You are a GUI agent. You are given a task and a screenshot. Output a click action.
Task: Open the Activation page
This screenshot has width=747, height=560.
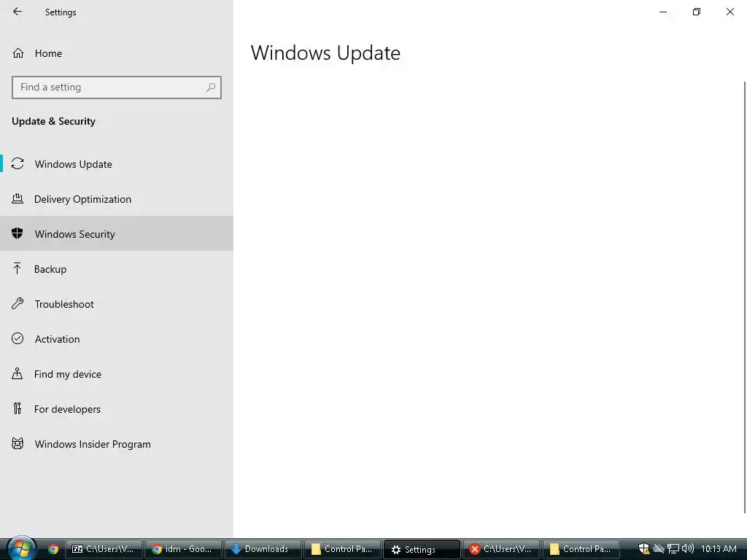117,339
